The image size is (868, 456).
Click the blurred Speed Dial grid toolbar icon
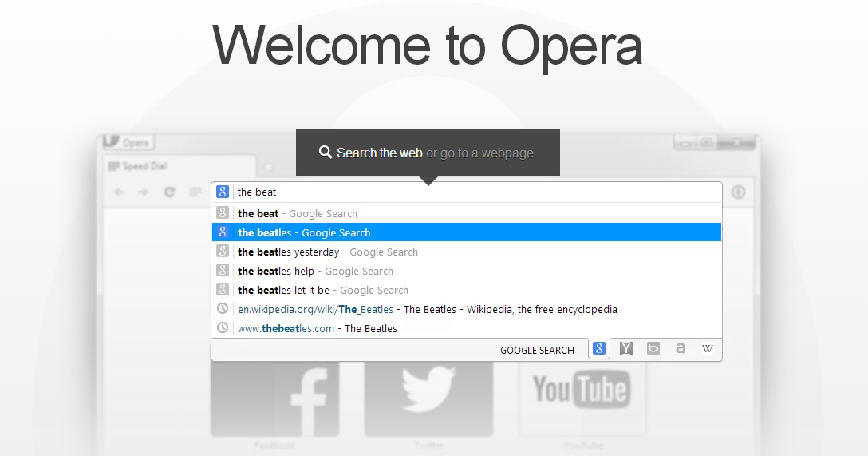click(x=195, y=192)
